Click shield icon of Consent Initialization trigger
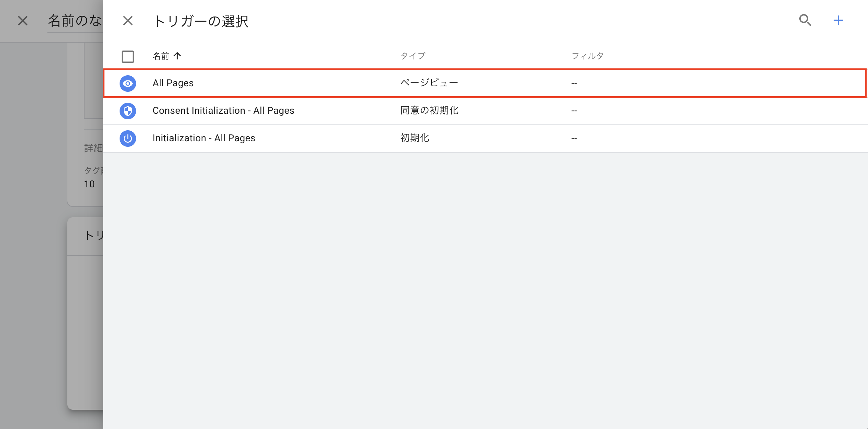 [x=128, y=111]
